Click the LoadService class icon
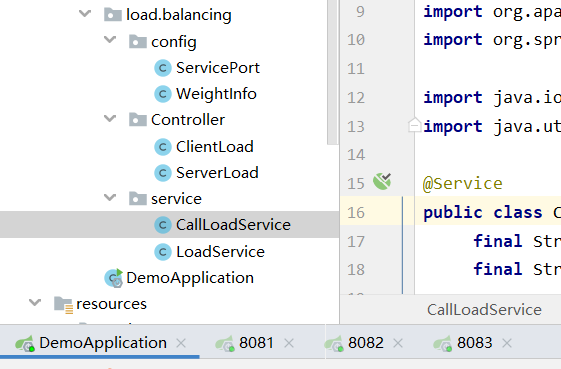 (163, 252)
